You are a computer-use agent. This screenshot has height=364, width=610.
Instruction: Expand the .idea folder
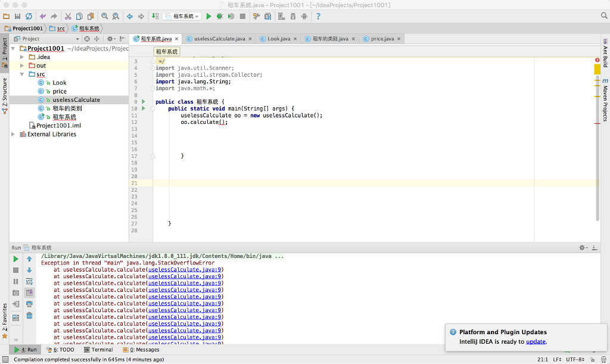click(x=23, y=57)
